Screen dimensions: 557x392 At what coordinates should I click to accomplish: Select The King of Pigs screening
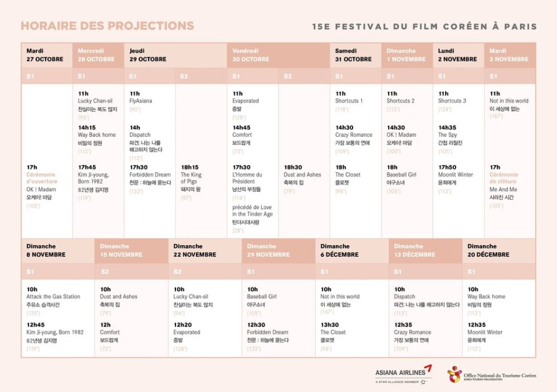click(x=191, y=178)
